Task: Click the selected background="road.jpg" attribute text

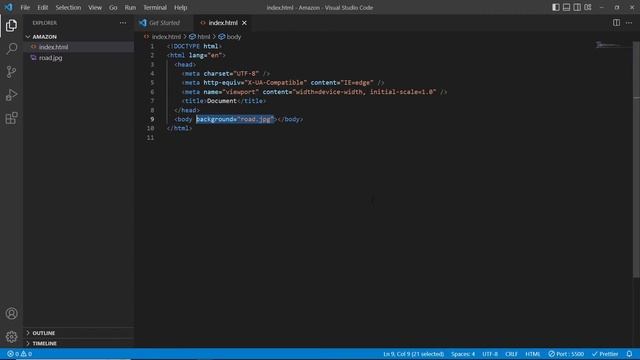Action: point(235,119)
